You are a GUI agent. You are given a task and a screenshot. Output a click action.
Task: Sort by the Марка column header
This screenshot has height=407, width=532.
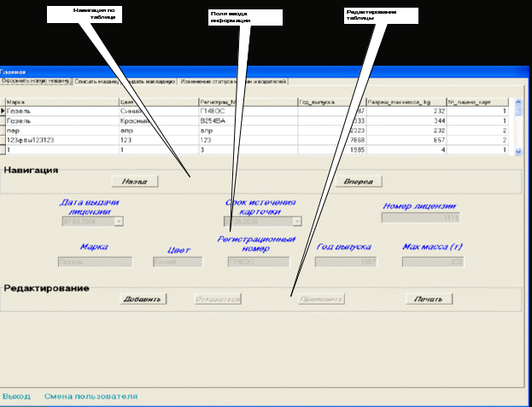62,102
